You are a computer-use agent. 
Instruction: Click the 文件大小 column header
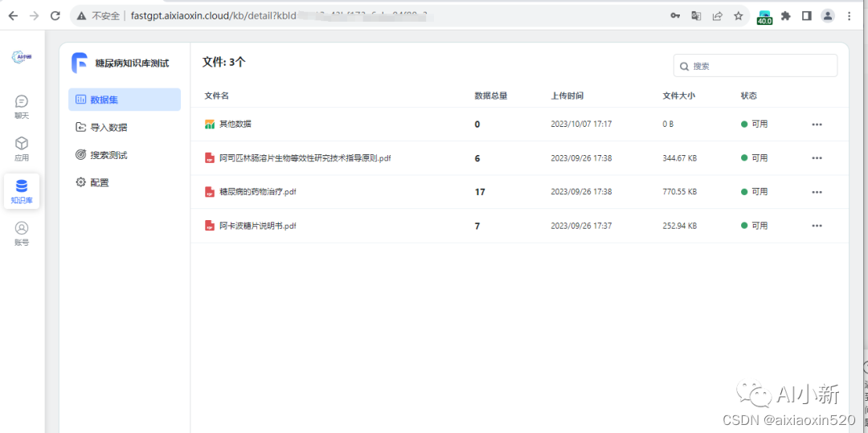(678, 96)
